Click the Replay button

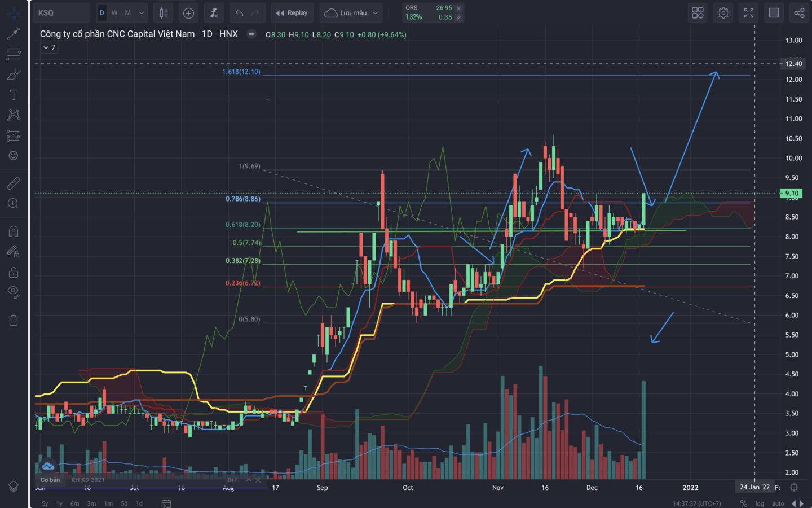tap(292, 13)
